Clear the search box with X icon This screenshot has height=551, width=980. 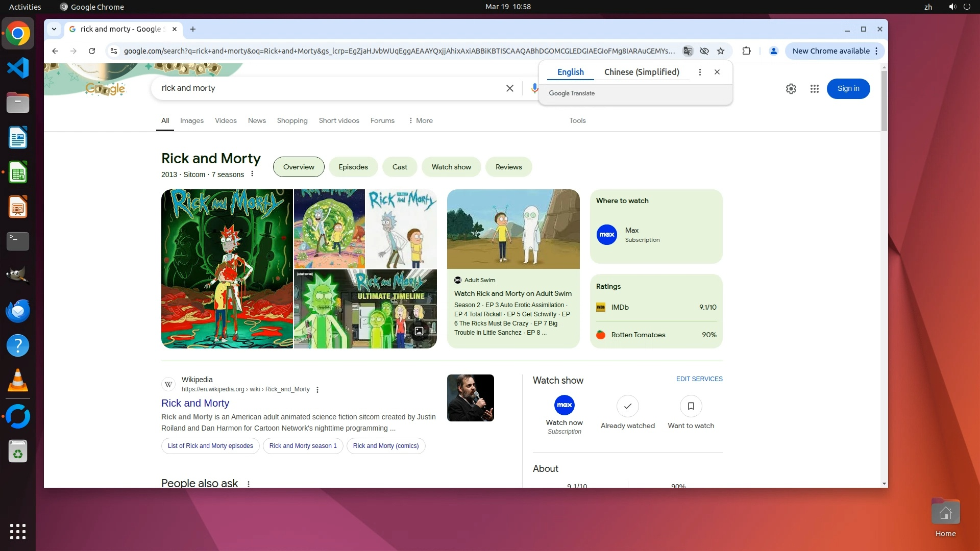click(509, 88)
